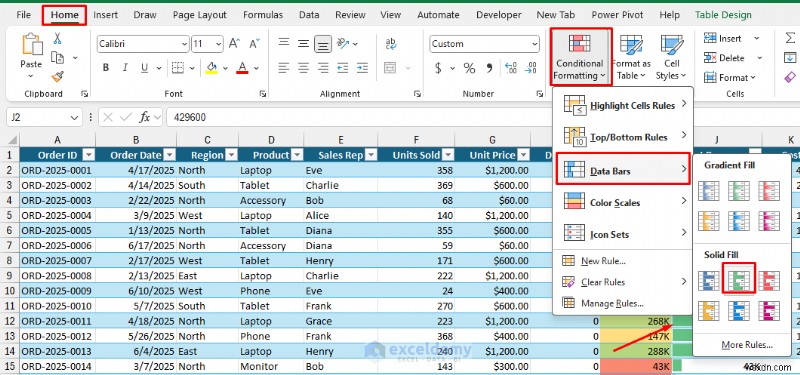Select Top Align icon
Screen dimensions: 800x375
284,43
